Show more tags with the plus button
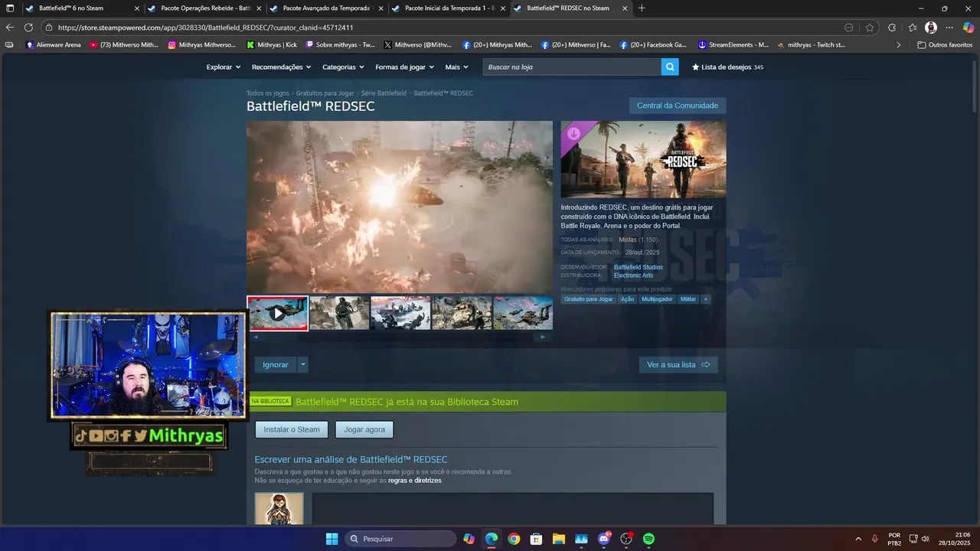The image size is (980, 551). [706, 299]
